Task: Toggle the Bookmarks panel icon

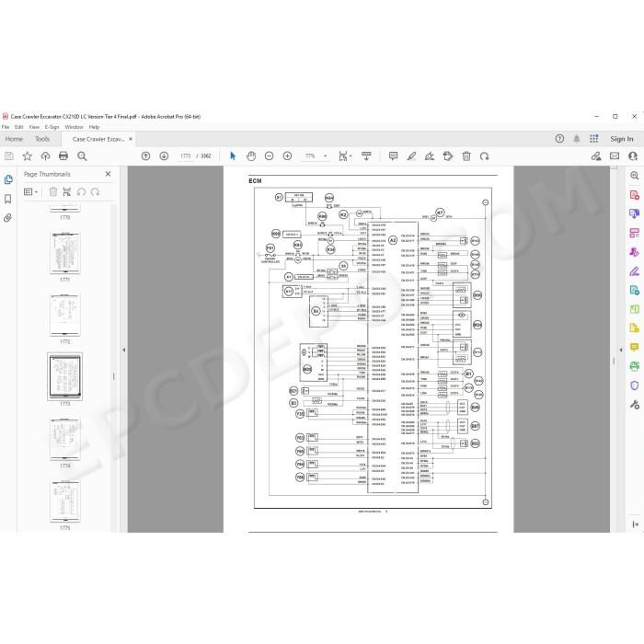Action: point(7,199)
